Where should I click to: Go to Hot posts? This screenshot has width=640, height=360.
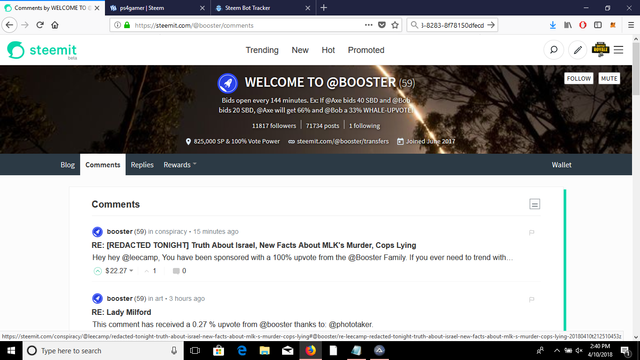tap(328, 50)
